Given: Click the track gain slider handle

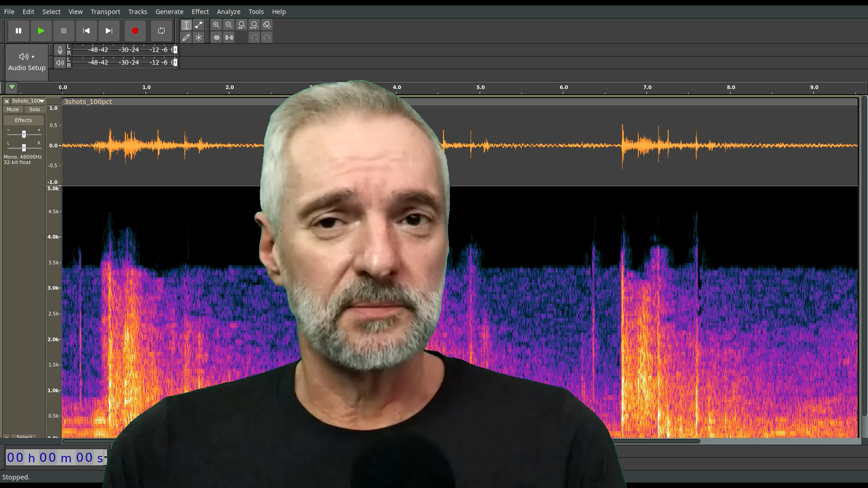Looking at the screenshot, I should coord(24,134).
